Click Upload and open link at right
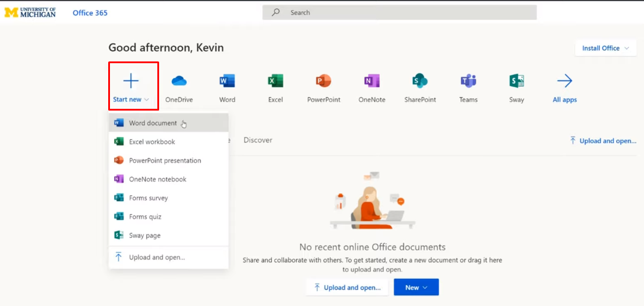644x306 pixels. coord(603,141)
